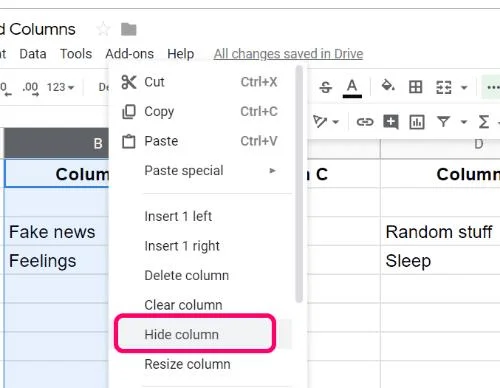Click the insert chart icon
The height and width of the screenshot is (388, 500).
coord(417,122)
